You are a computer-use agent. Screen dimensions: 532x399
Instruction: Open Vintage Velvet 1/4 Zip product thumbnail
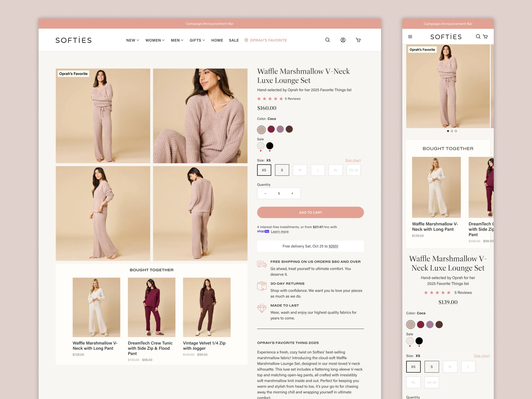click(207, 307)
